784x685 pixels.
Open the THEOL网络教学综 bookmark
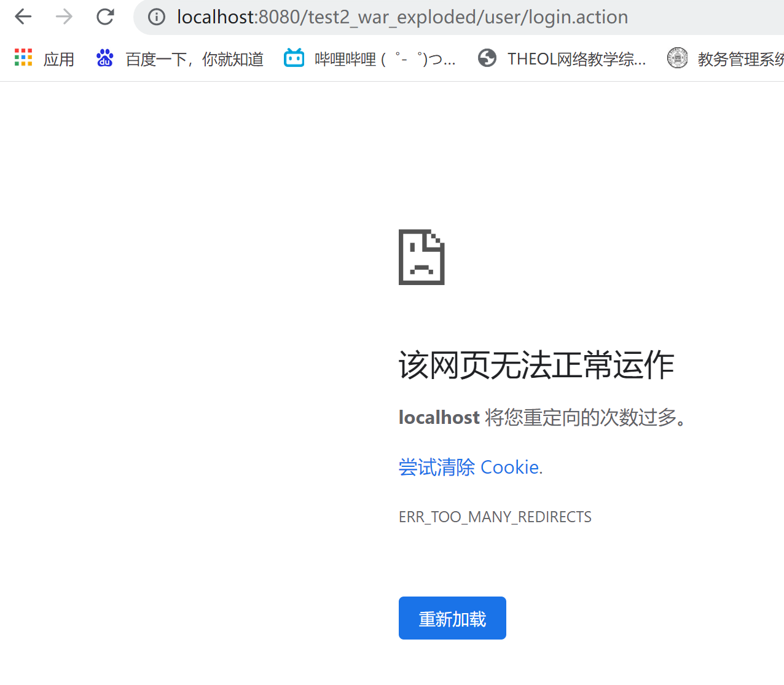(x=576, y=58)
